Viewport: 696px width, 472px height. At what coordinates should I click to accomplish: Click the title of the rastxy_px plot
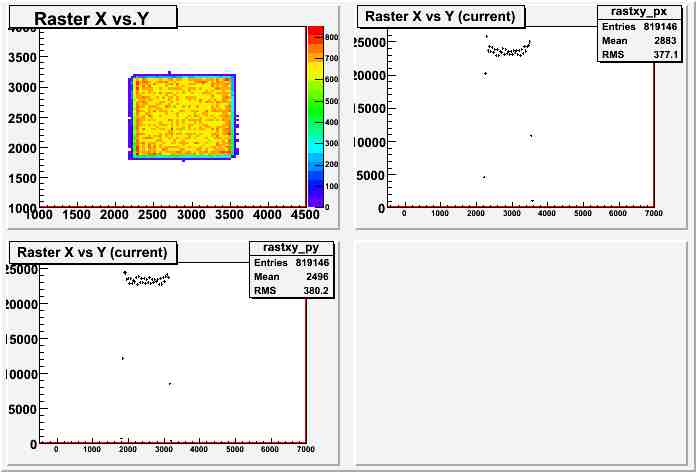pos(440,17)
